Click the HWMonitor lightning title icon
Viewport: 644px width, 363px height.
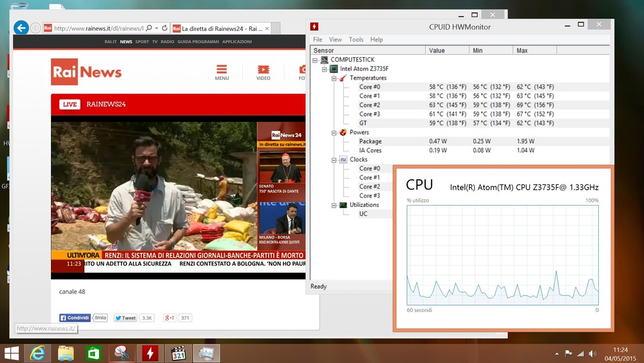coord(314,26)
